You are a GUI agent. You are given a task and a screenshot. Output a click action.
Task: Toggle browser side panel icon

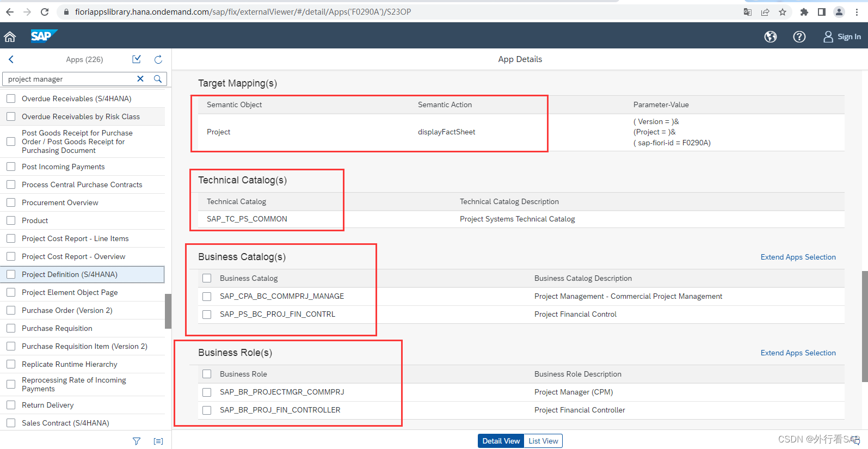822,12
